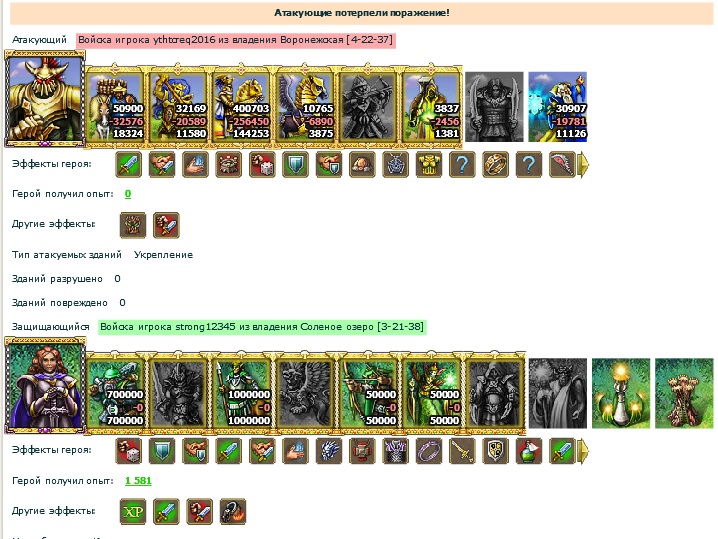Select defender unit card showing 1000000 troops
This screenshot has width=718, height=539.
tap(242, 392)
